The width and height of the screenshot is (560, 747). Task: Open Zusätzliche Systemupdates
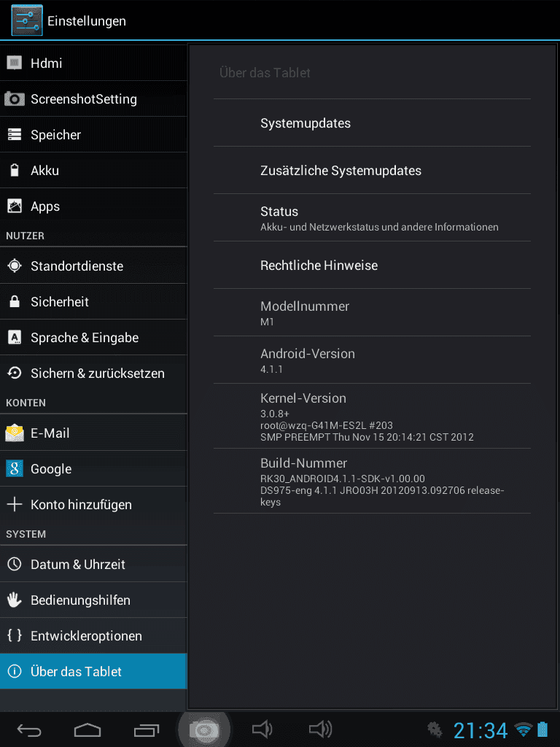tap(372, 170)
